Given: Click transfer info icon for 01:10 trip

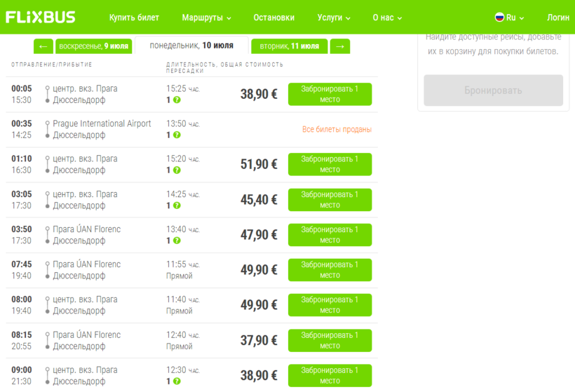Looking at the screenshot, I should tap(177, 170).
